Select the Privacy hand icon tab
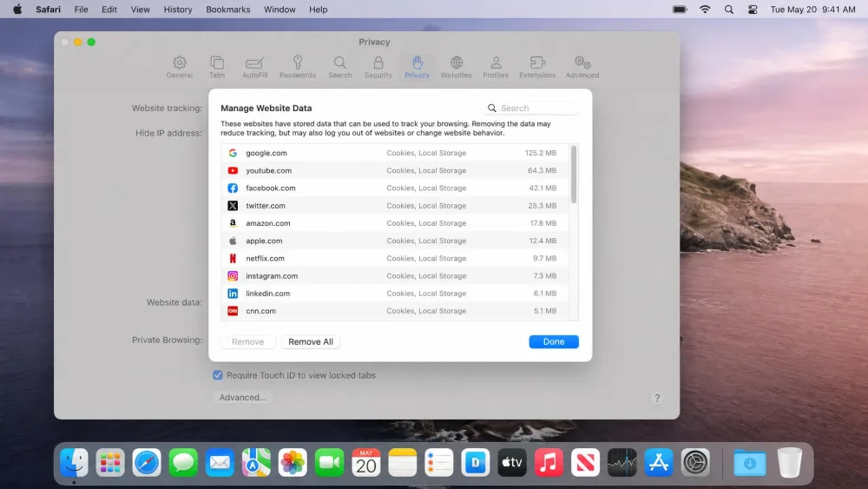Screen dimensions: 868x489 pos(417,67)
